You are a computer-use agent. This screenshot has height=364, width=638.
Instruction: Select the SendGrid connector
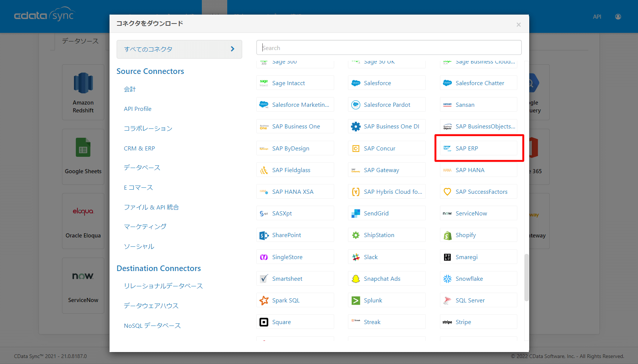tap(386, 213)
